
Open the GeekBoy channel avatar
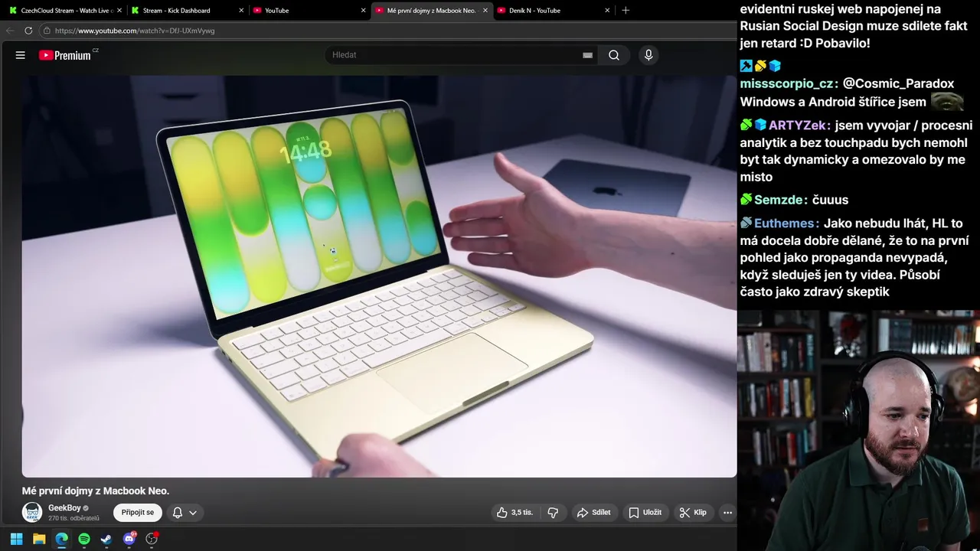[x=32, y=512]
